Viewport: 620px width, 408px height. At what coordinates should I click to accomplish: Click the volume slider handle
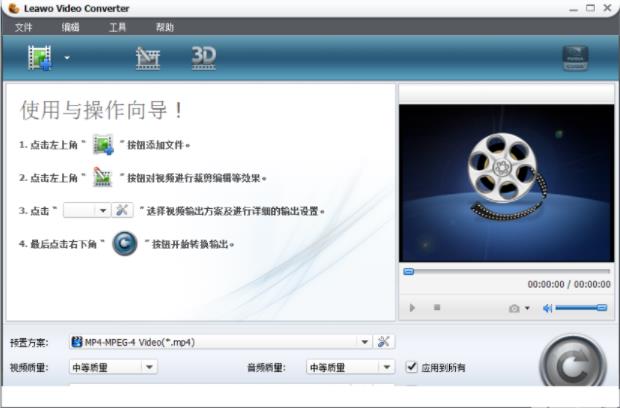601,308
